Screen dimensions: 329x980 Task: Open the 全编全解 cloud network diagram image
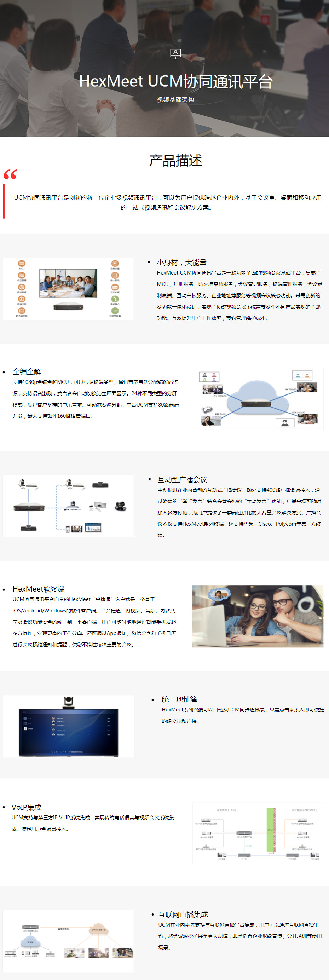[258, 399]
